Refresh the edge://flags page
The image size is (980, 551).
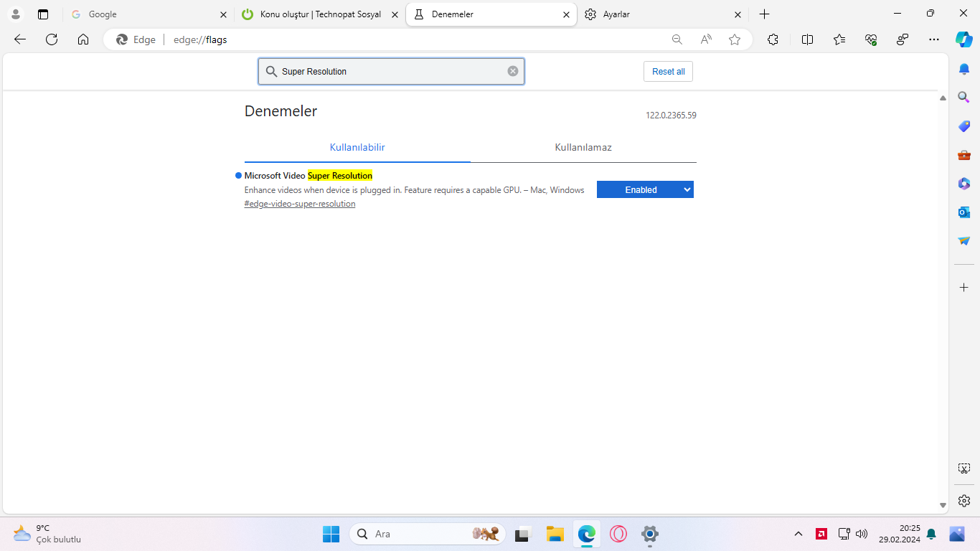52,39
